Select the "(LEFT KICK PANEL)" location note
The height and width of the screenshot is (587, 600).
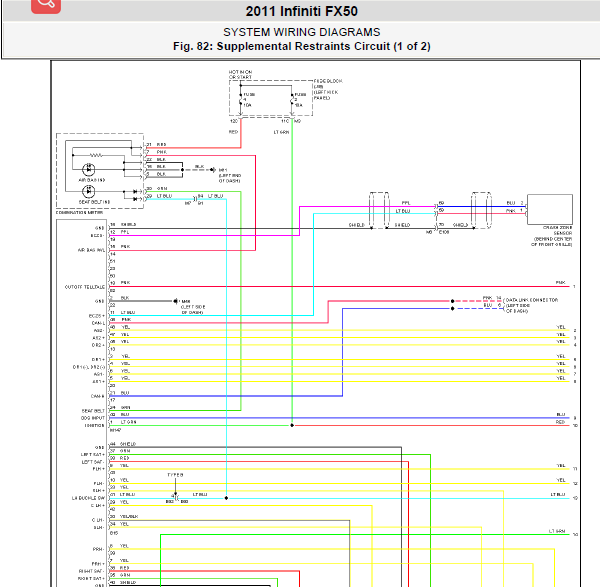pos(326,95)
